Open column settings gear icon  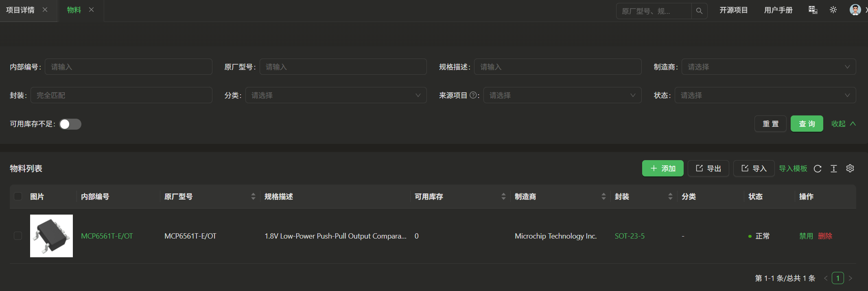point(850,168)
